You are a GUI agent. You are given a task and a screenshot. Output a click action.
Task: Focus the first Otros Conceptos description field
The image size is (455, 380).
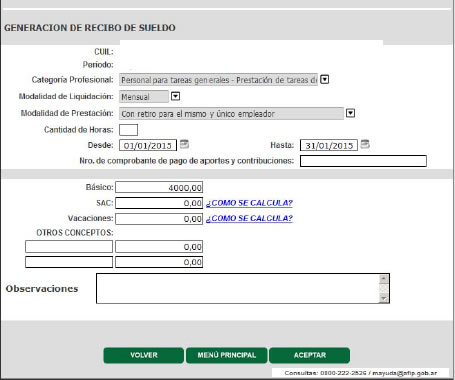tap(69, 247)
